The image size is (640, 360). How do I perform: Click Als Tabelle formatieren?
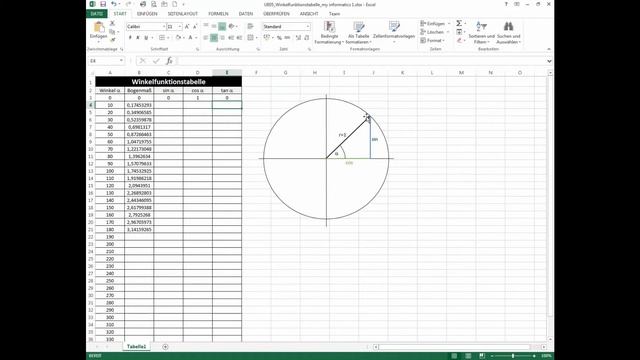coord(358,33)
